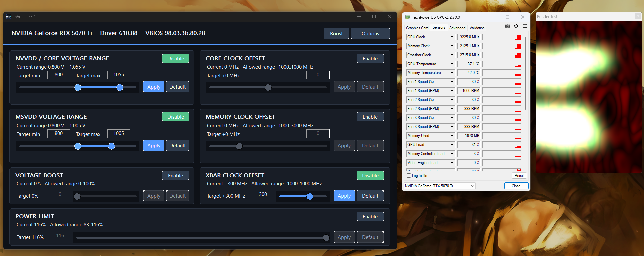
Task: Click the Boost button in mVolt+
Action: tap(336, 33)
